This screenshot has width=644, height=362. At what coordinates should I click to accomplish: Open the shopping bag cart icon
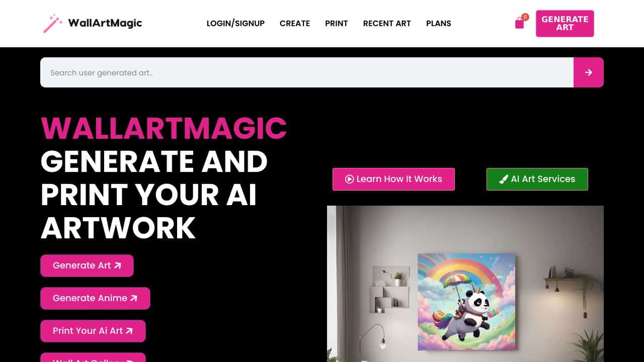click(520, 23)
